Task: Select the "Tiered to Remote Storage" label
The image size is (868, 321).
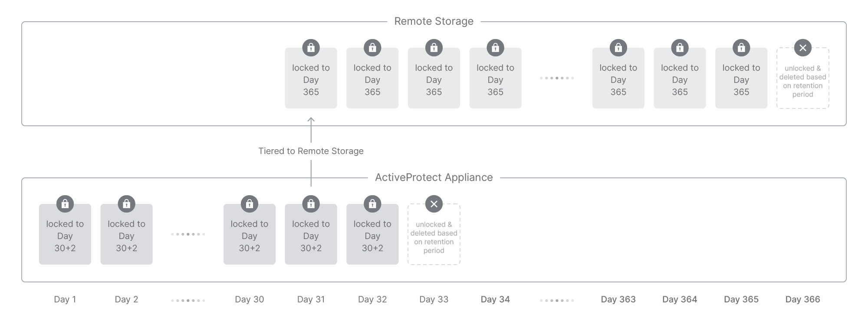Action: pos(311,151)
